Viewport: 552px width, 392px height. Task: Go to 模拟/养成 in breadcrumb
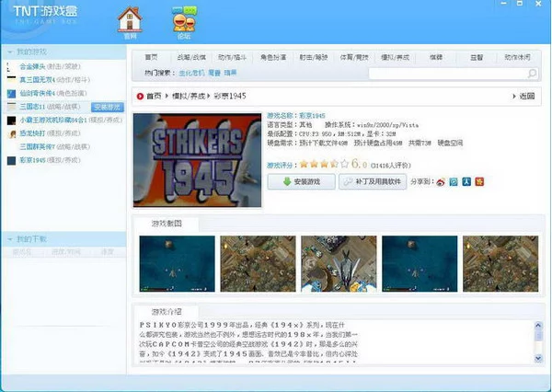189,96
